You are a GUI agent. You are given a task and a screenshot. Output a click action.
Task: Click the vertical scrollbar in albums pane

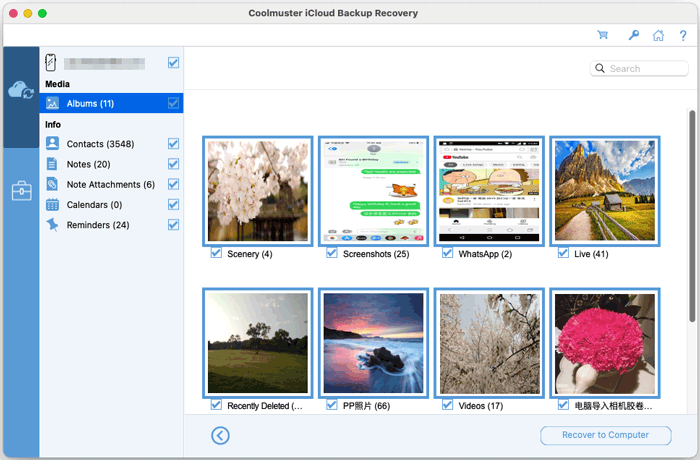click(x=692, y=216)
